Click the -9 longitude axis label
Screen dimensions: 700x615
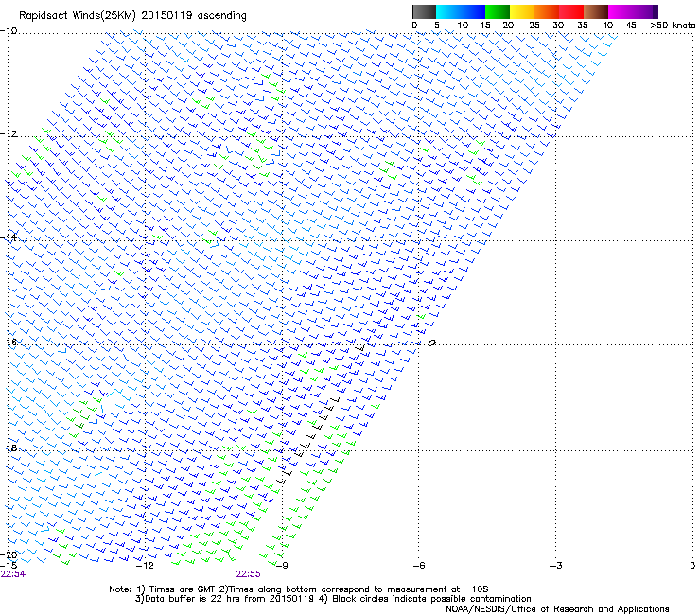coord(281,566)
